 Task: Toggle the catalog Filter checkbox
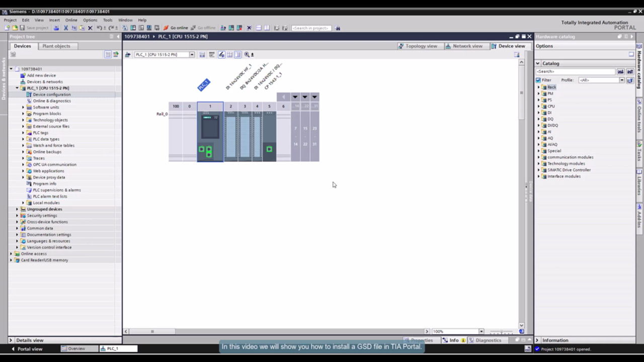point(538,80)
